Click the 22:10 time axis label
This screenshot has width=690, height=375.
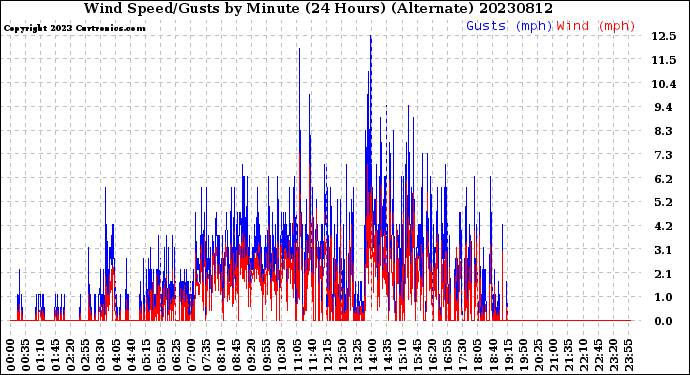(583, 355)
